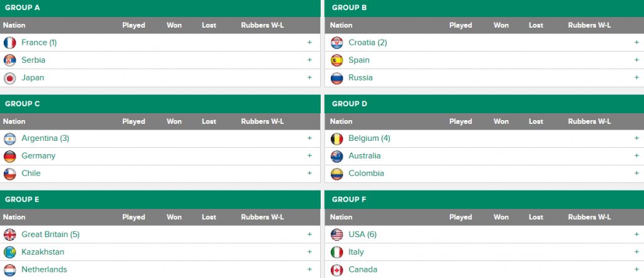Click the Group A header bar
Screen dimensions: 644x278
(x=160, y=8)
